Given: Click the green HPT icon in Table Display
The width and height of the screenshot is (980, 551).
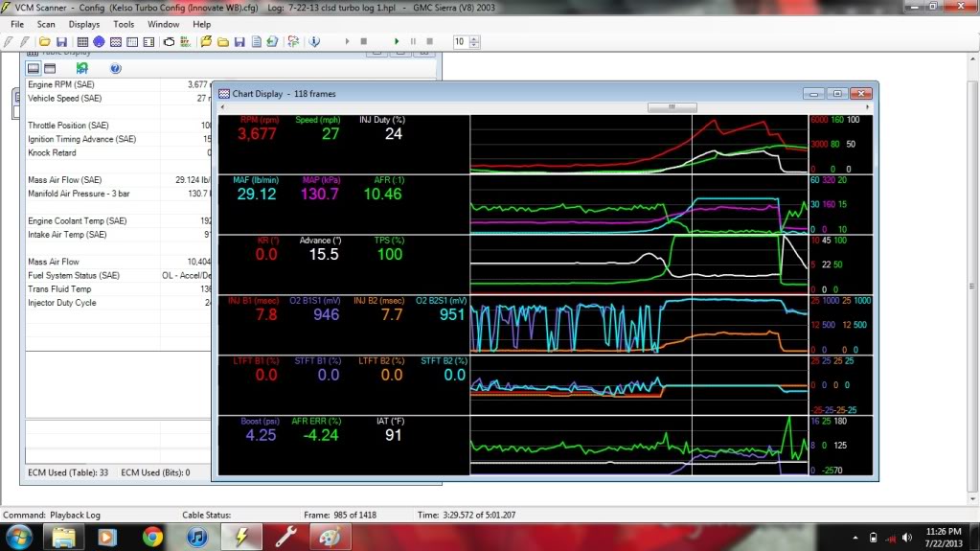Looking at the screenshot, I should (81, 68).
